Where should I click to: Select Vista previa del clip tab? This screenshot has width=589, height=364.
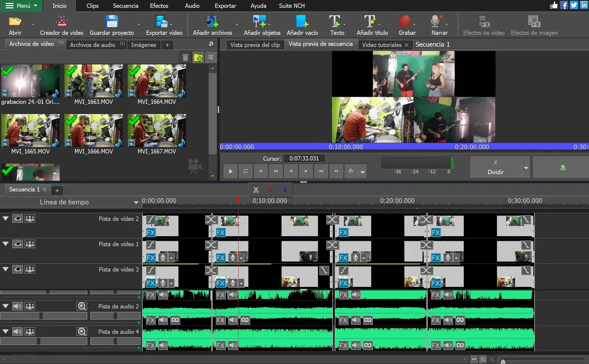click(x=255, y=45)
